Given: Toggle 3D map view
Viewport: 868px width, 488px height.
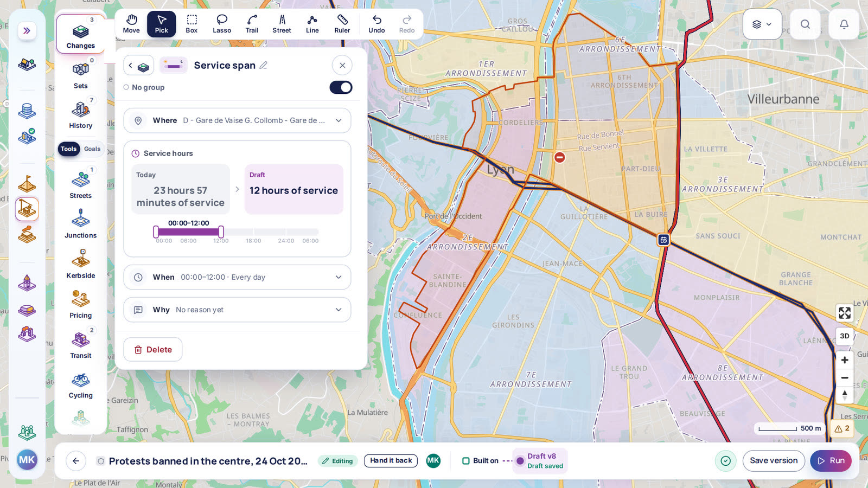Looking at the screenshot, I should (x=845, y=336).
